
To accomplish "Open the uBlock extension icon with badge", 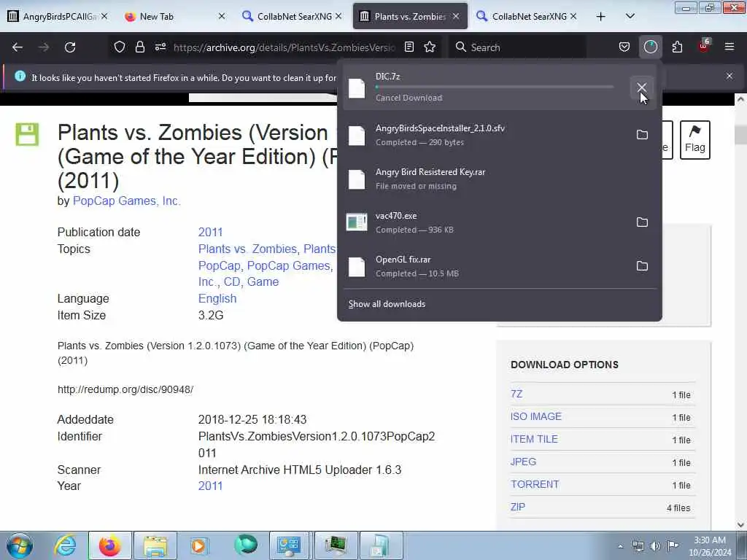I will (704, 46).
